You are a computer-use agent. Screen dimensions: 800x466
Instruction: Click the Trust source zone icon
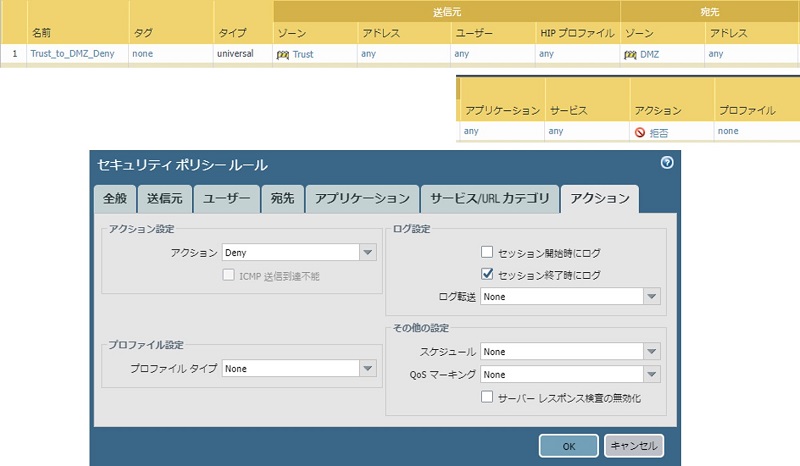point(283,54)
